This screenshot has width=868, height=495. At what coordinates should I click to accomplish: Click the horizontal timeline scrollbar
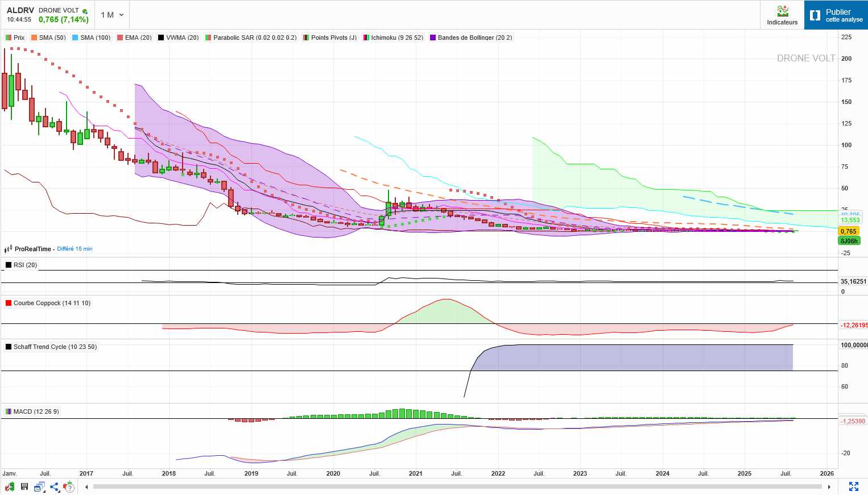(x=457, y=486)
